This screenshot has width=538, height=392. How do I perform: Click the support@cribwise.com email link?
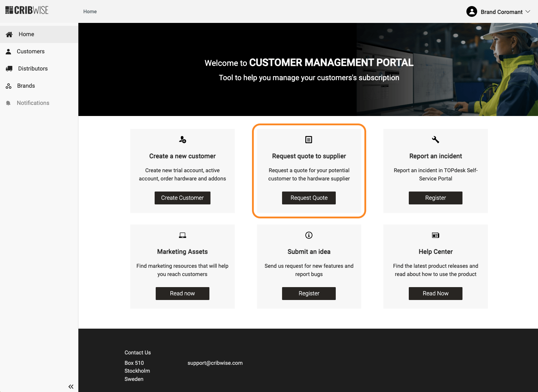tap(215, 363)
